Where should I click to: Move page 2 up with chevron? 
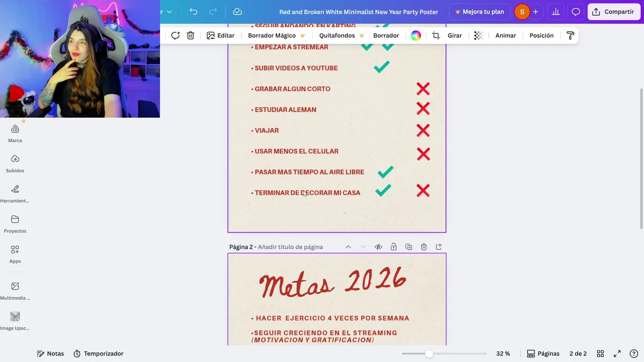348,247
